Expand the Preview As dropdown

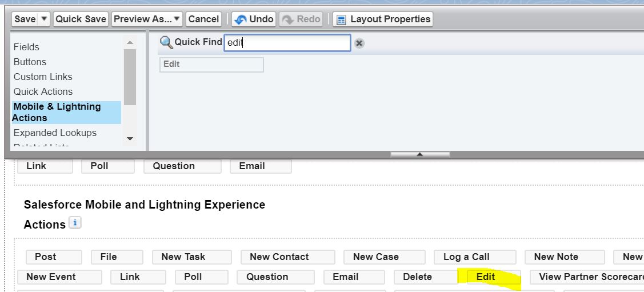tap(177, 19)
